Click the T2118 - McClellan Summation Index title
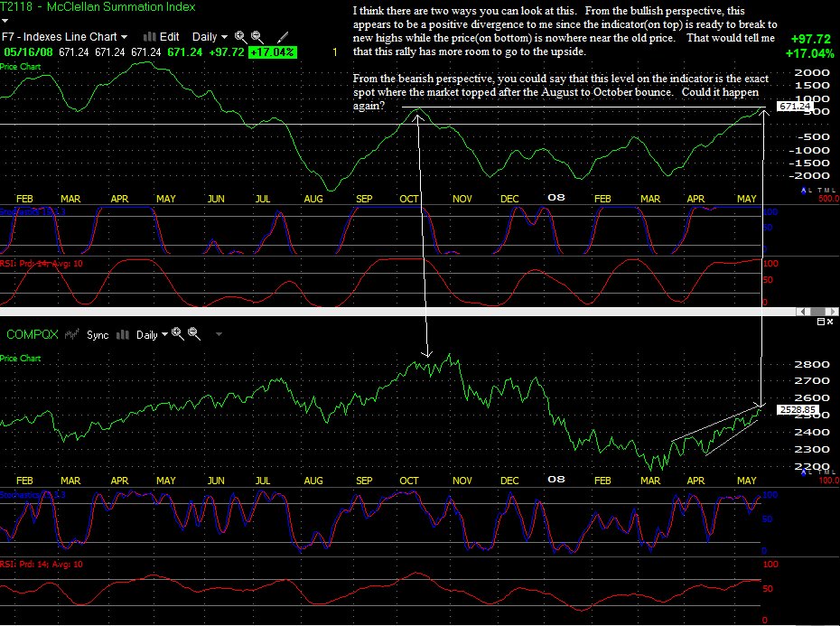The height and width of the screenshot is (626, 840). coord(98,7)
